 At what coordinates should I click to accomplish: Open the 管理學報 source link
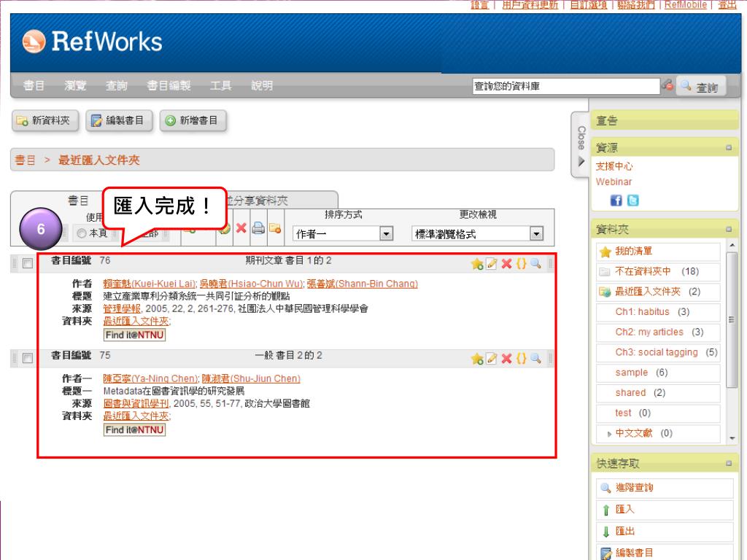pos(122,308)
